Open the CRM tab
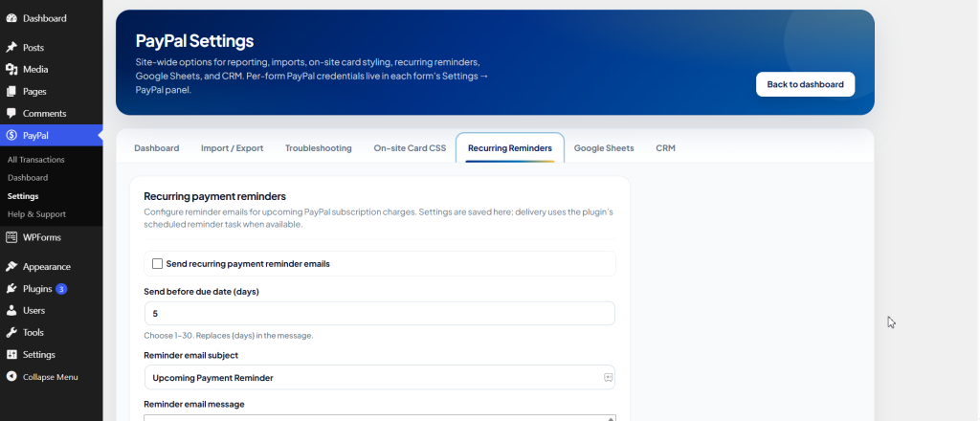The width and height of the screenshot is (980, 421). point(666,148)
